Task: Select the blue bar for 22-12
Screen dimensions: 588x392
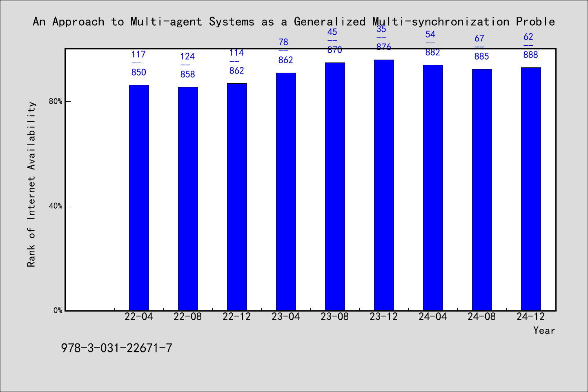Action: click(237, 197)
